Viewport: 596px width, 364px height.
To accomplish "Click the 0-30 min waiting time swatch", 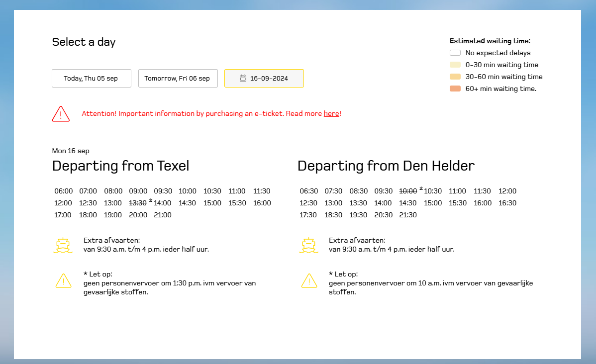I will point(455,65).
